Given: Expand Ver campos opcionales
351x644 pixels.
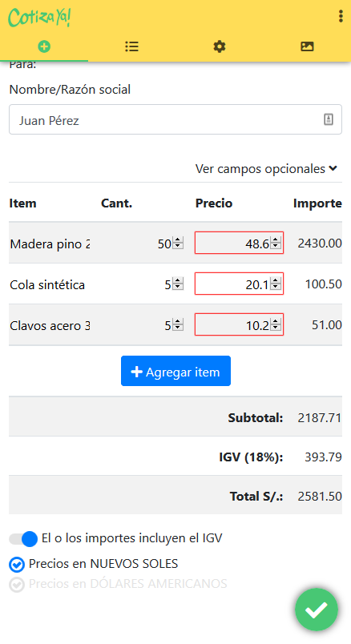Looking at the screenshot, I should [266, 168].
